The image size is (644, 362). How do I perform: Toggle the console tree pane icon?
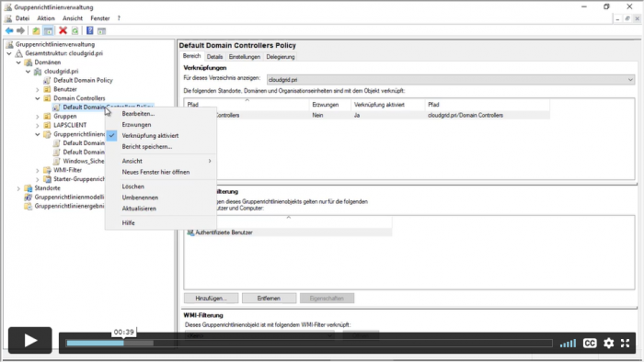tap(48, 30)
